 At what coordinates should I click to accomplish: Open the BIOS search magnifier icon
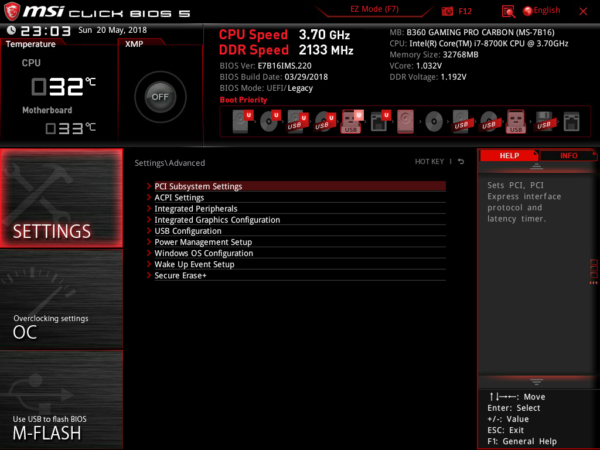point(508,11)
